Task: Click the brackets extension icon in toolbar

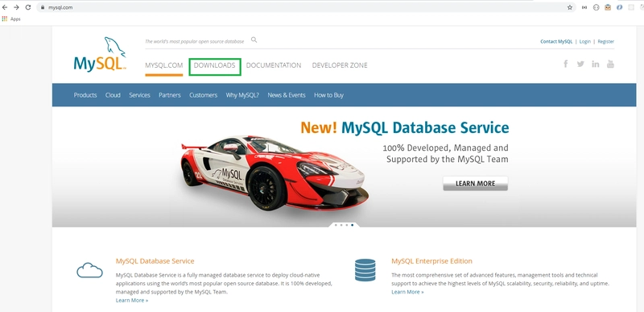Action: tap(584, 7)
